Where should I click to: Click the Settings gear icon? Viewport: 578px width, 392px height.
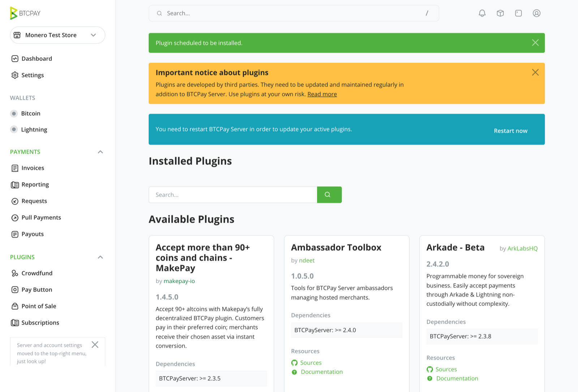coord(15,75)
